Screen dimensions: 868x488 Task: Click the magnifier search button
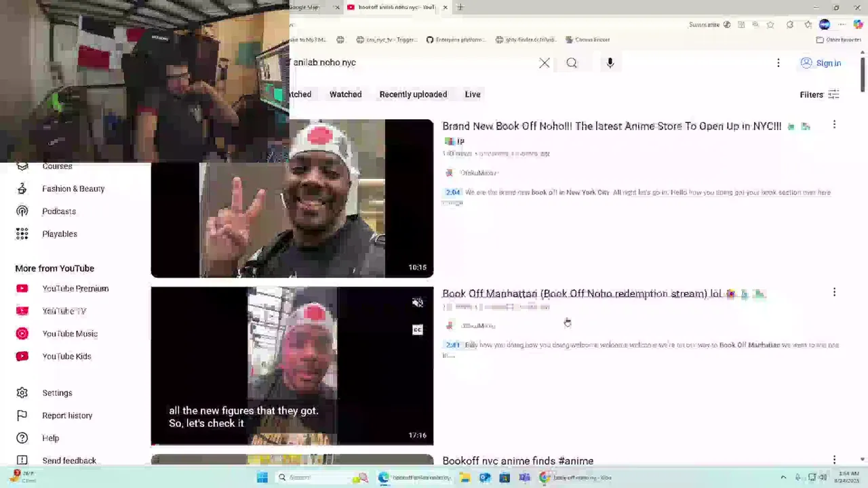tap(572, 63)
